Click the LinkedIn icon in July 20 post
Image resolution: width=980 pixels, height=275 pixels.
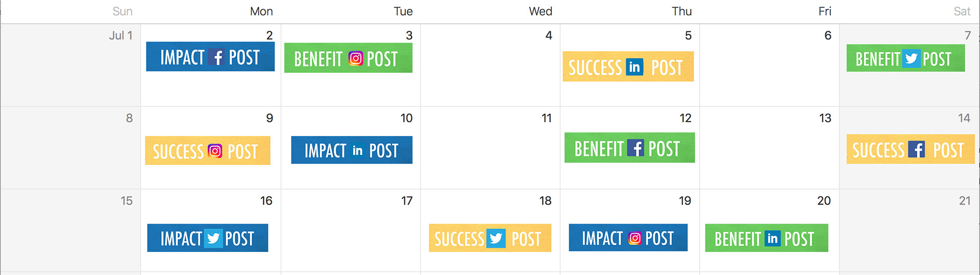773,238
